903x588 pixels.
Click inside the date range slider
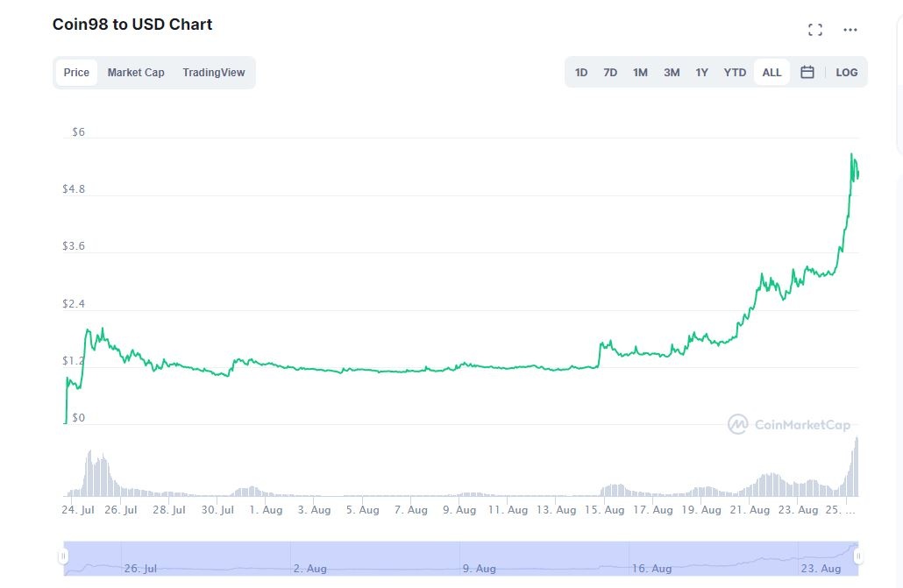coord(456,556)
